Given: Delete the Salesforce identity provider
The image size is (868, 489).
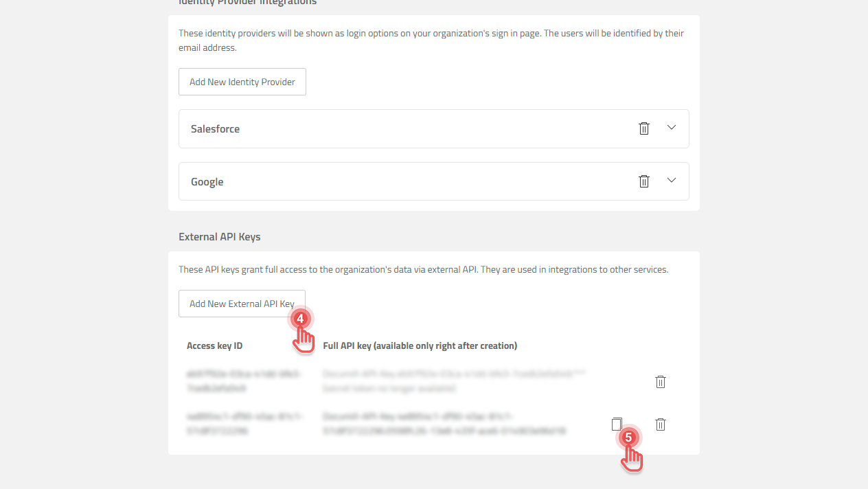Looking at the screenshot, I should [x=643, y=128].
